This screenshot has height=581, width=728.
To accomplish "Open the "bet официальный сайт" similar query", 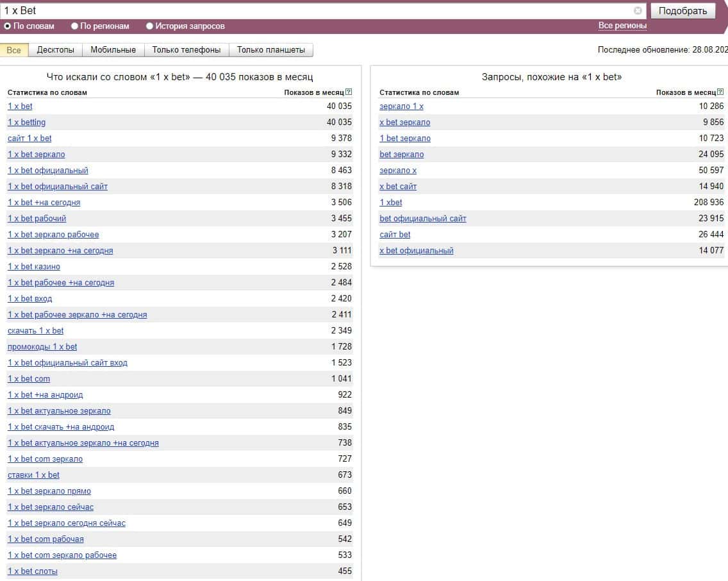I will [423, 219].
